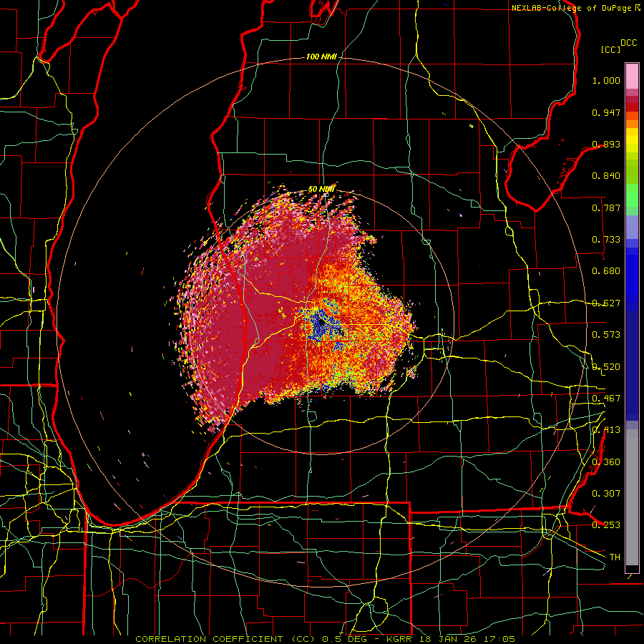This screenshot has width=644, height=644.
Task: Pick the light pink segment atop color bar
Action: (x=632, y=76)
